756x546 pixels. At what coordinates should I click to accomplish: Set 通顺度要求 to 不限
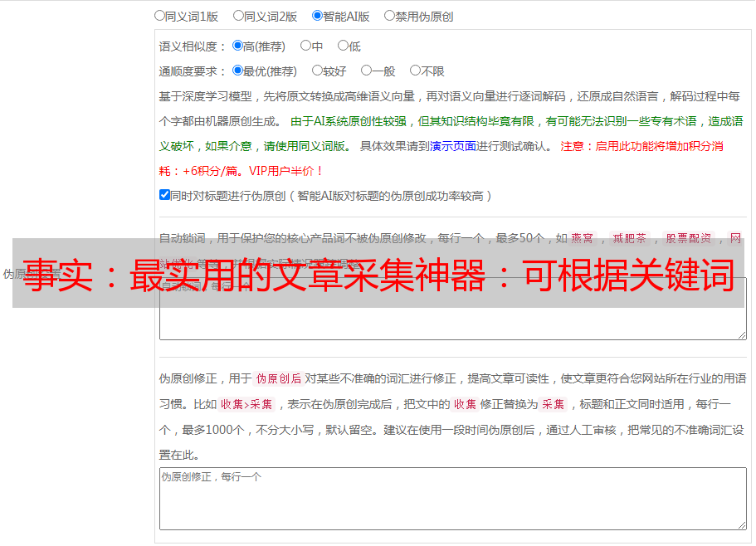pos(415,71)
